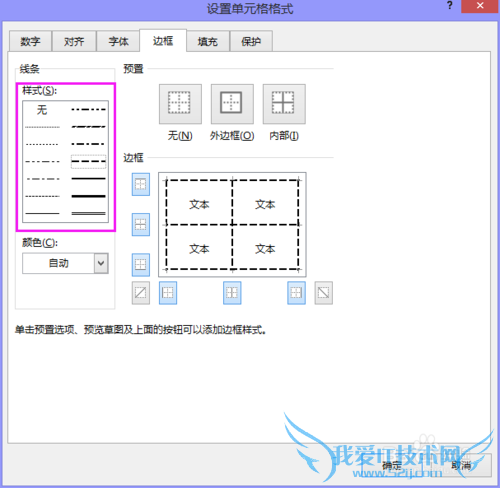Open the 颜色 color dropdown arrow
Viewport: 500px width, 488px height.
(101, 263)
